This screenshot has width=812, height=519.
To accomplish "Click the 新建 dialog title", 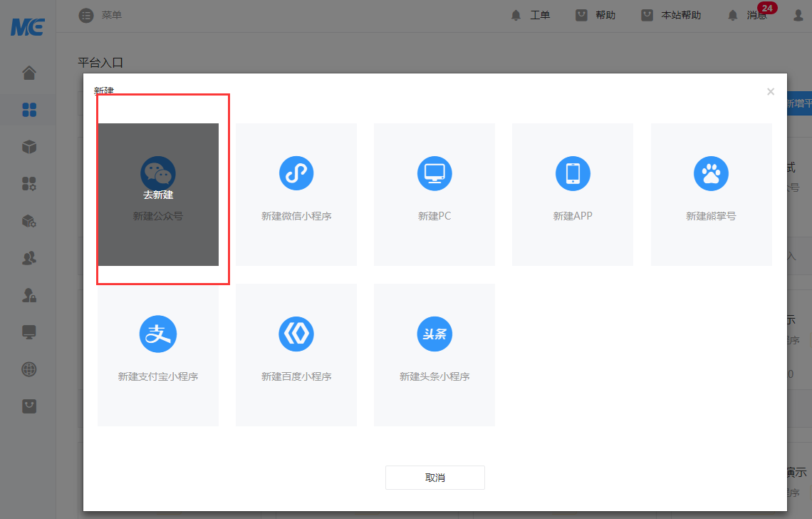I will coord(103,91).
